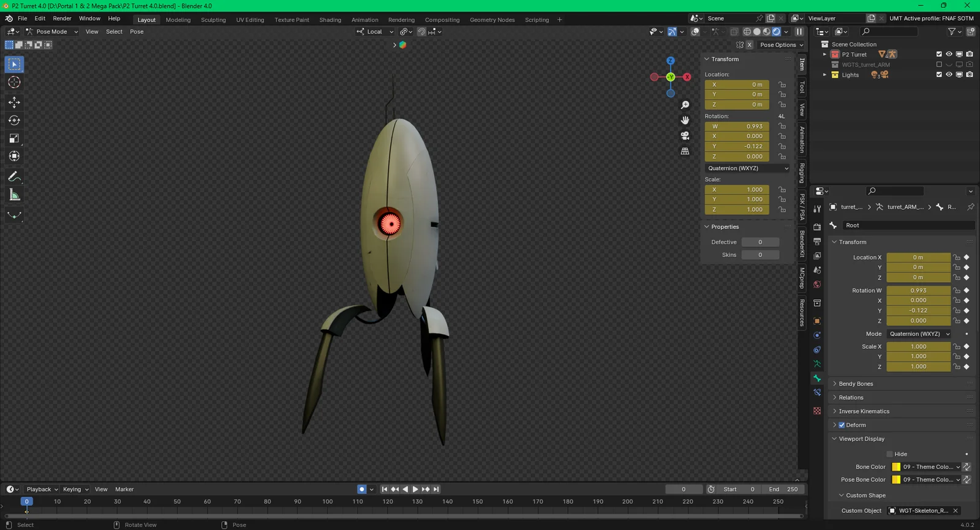Open the Quaternion (WXYZ) sidebar dropdown
980x530 pixels.
(x=748, y=168)
